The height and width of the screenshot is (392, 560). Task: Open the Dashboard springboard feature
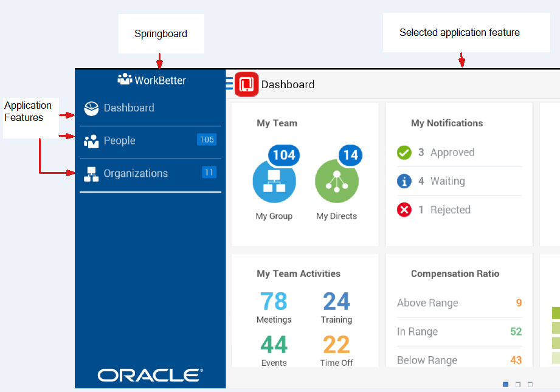(150, 108)
